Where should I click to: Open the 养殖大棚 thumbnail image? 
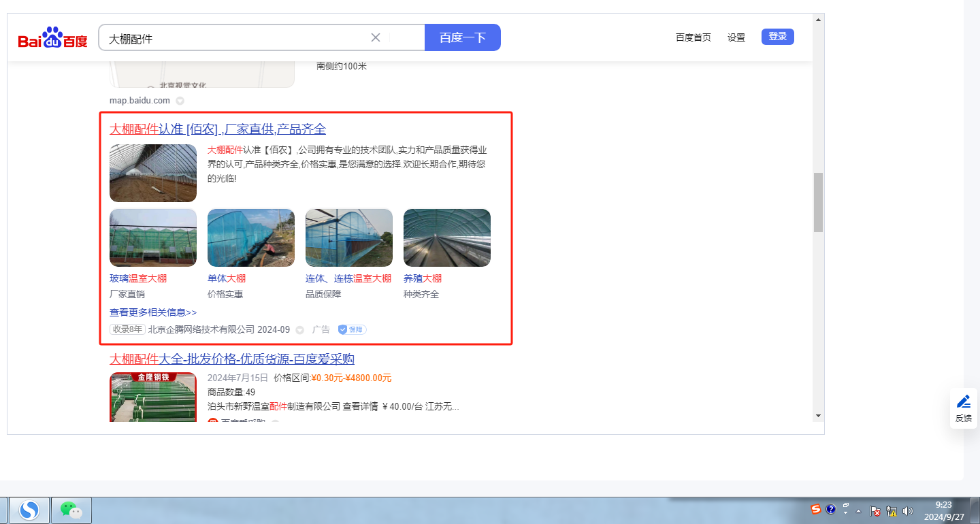(x=447, y=238)
